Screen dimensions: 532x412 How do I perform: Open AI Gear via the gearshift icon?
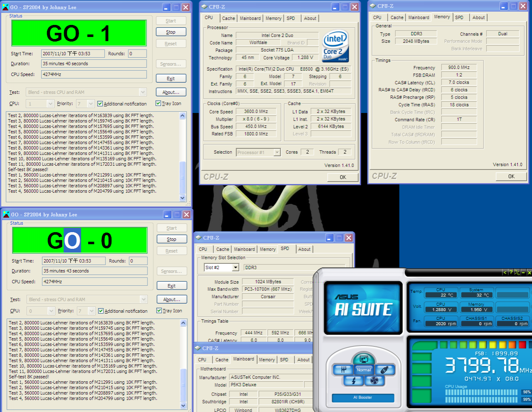pos(343,370)
